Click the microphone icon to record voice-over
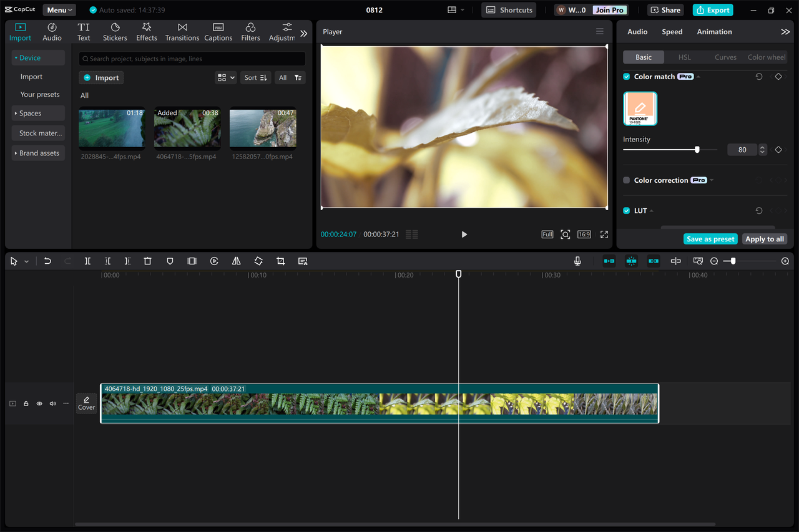The image size is (799, 532). [577, 261]
